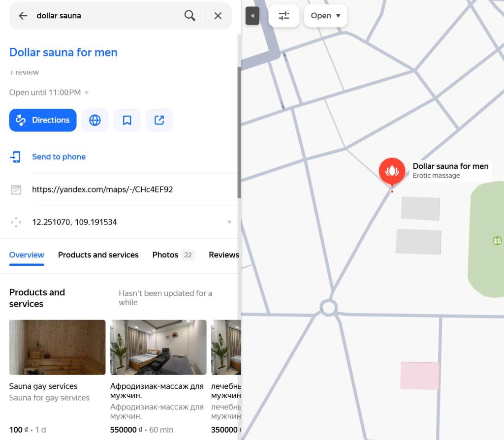
Task: Click the share icon button
Action: pos(159,120)
